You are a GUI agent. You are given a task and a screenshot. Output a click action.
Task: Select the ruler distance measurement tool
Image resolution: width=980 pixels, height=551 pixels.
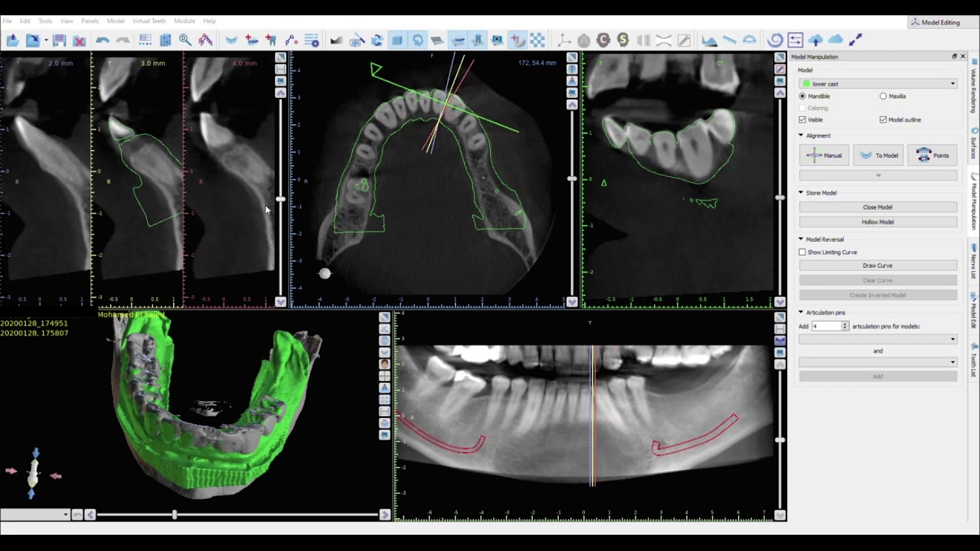tap(730, 40)
